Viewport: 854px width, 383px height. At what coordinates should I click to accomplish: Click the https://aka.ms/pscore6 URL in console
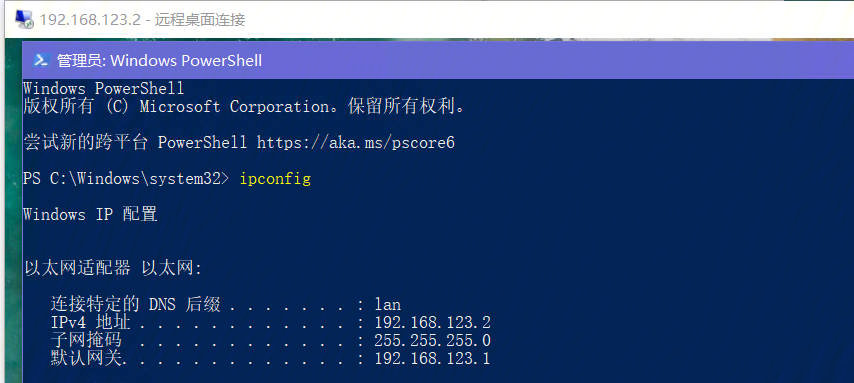click(356, 143)
